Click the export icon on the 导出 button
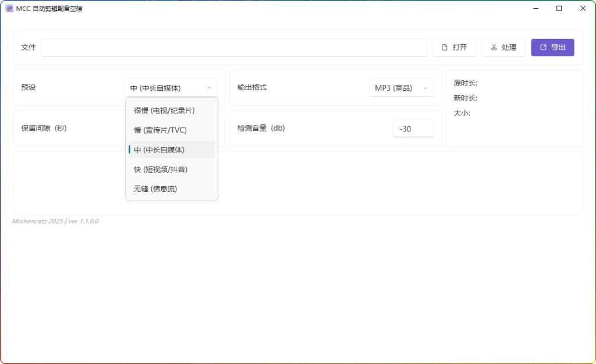 544,47
